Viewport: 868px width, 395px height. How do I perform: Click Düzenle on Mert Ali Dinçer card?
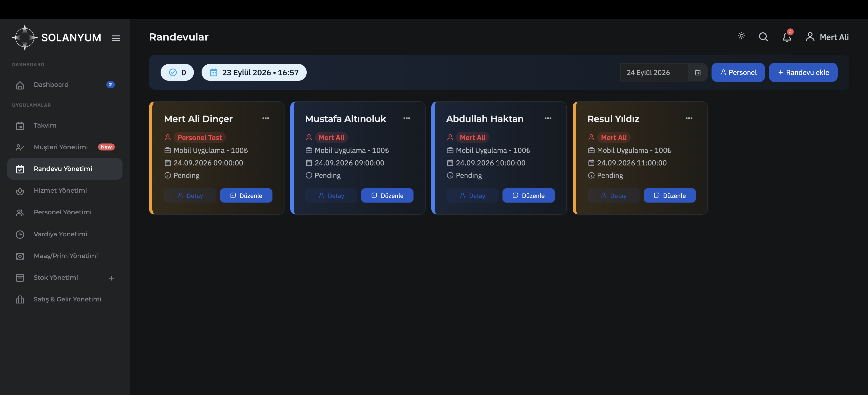click(x=246, y=196)
